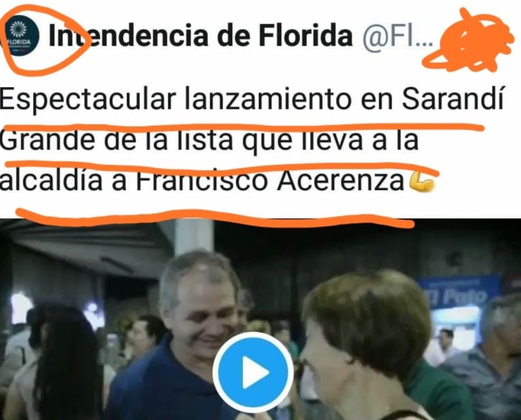Select the word Sarandí in the tweet
521x420 pixels.
452,99
